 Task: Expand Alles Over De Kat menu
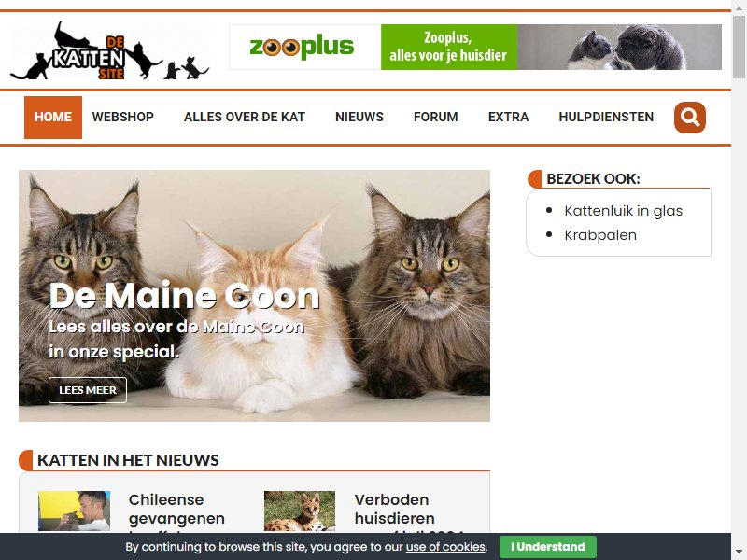(x=245, y=118)
